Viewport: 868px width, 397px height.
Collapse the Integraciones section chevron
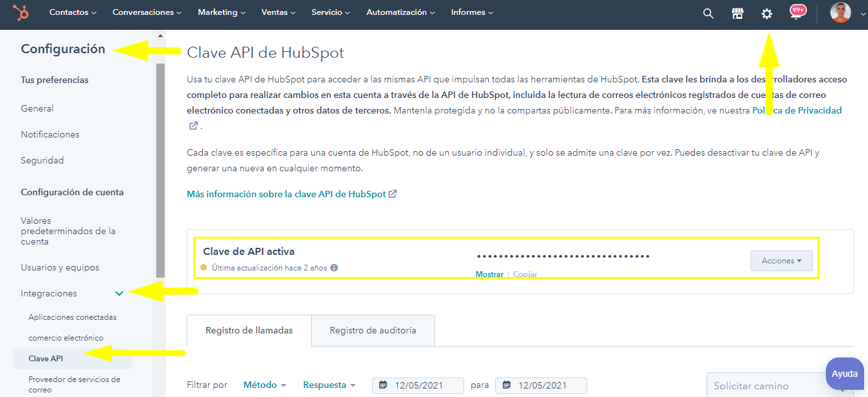pyautogui.click(x=119, y=294)
